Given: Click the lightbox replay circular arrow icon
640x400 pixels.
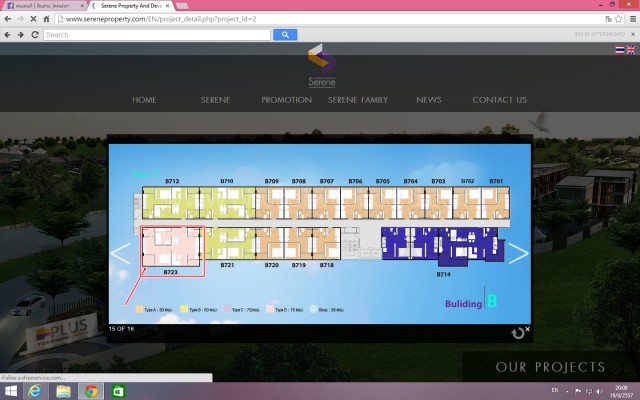Looking at the screenshot, I should click(518, 333).
